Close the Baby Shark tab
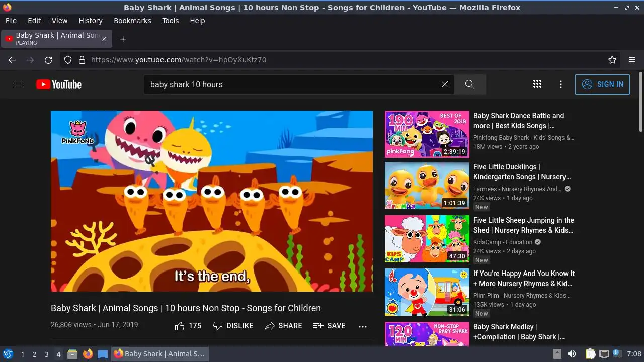644x362 pixels. click(104, 39)
